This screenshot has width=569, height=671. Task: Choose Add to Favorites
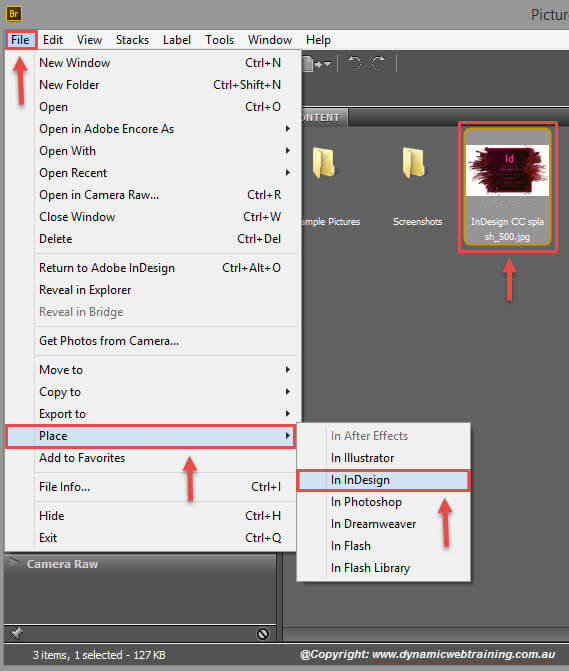point(151,458)
